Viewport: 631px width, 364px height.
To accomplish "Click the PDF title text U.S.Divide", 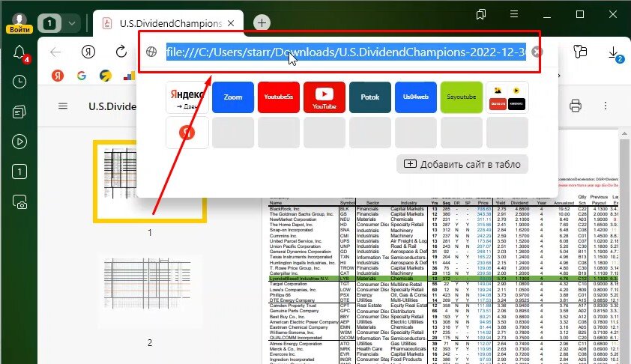I will (x=112, y=106).
